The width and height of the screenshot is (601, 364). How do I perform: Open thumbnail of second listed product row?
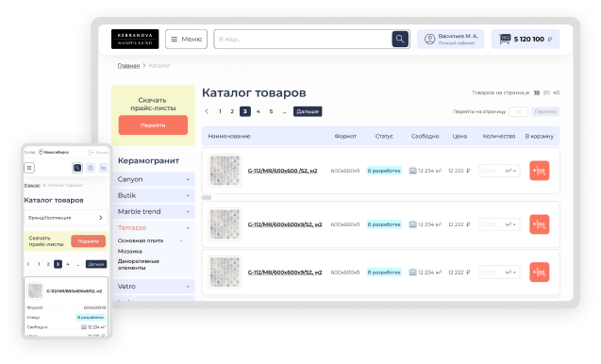(x=225, y=224)
